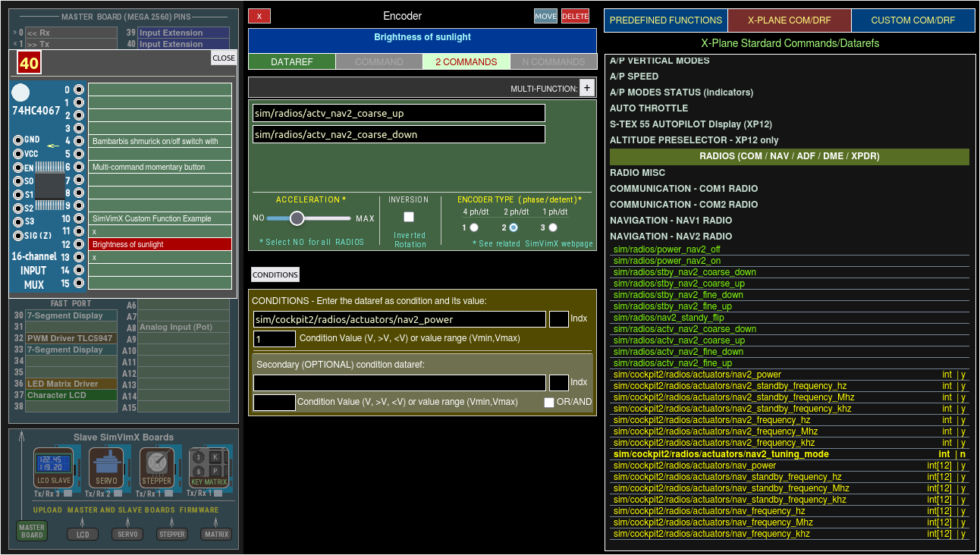Enable the Inverted Rotation checkbox
Screen dimensions: 980x555
[409, 217]
